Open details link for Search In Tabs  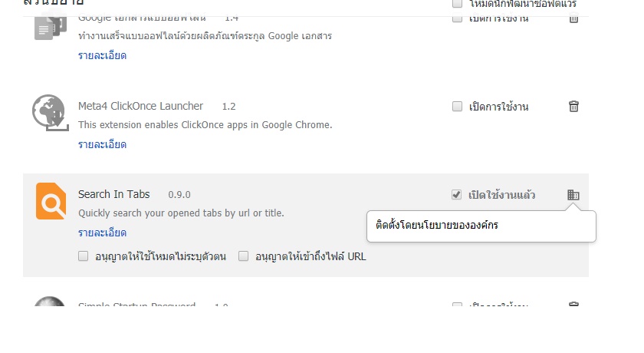pyautogui.click(x=102, y=233)
